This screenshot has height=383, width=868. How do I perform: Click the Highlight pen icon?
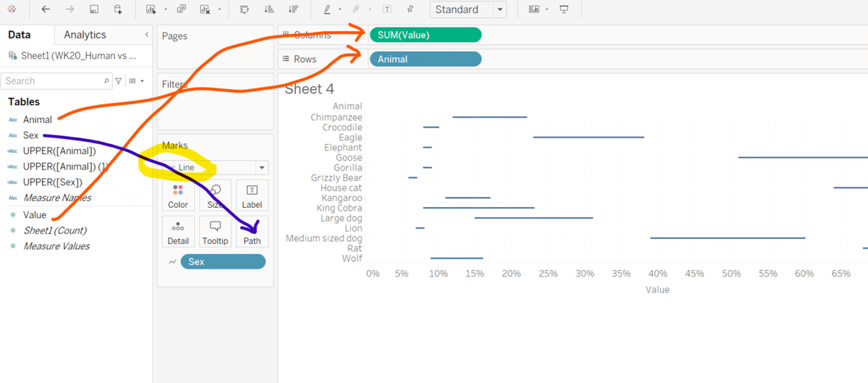[326, 9]
